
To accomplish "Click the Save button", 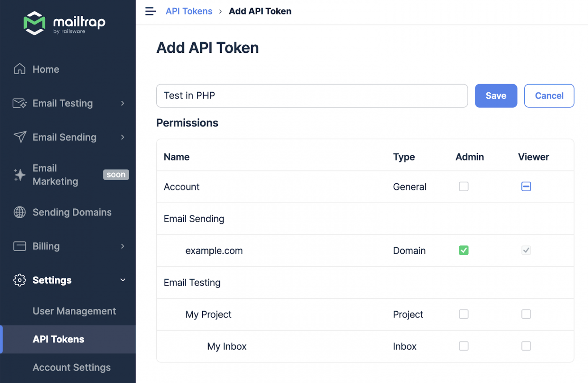I will pos(496,96).
